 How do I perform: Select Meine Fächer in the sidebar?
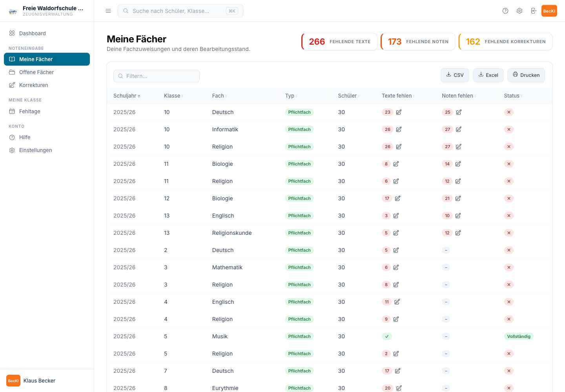[x=47, y=59]
